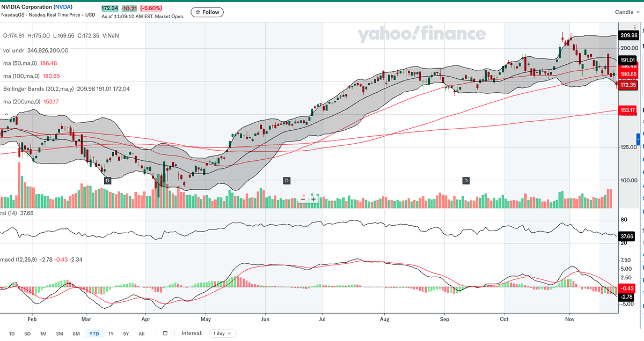Zoom in chart with plus button
The image size is (644, 341).
pos(313,199)
